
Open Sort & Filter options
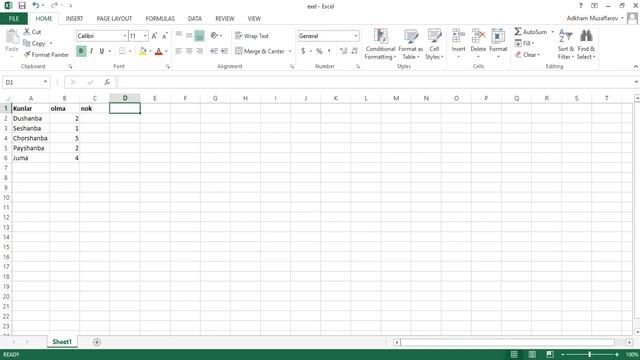click(566, 44)
